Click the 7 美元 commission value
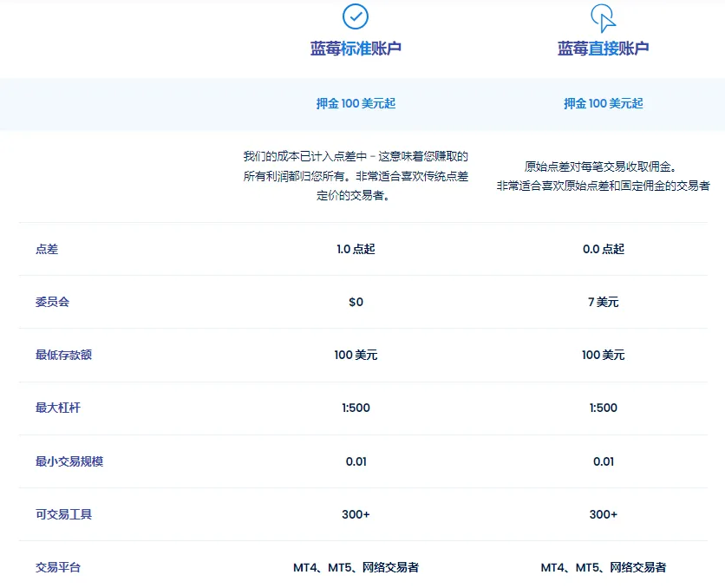Viewport: 725px width, 588px height. tap(603, 302)
